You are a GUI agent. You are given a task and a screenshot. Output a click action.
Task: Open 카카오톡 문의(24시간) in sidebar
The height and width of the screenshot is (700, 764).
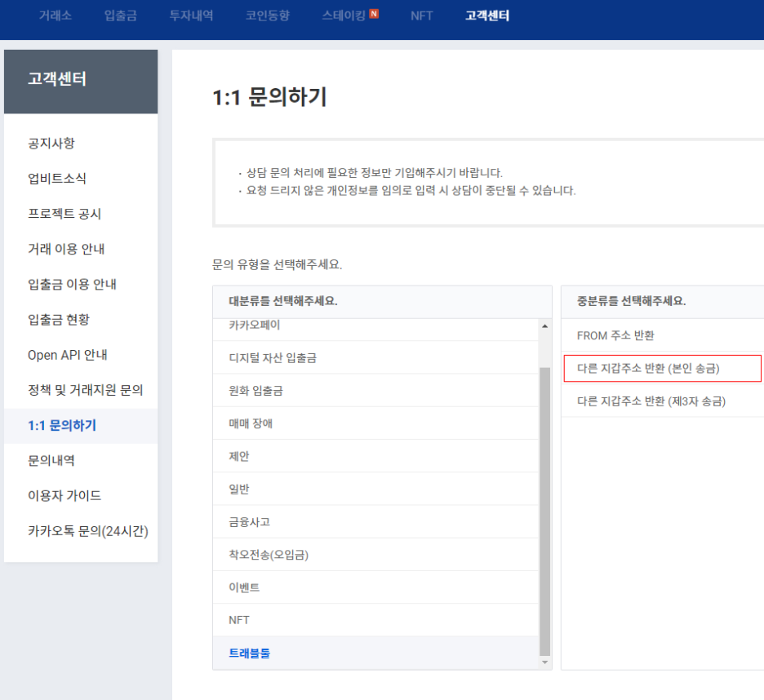pyautogui.click(x=87, y=531)
